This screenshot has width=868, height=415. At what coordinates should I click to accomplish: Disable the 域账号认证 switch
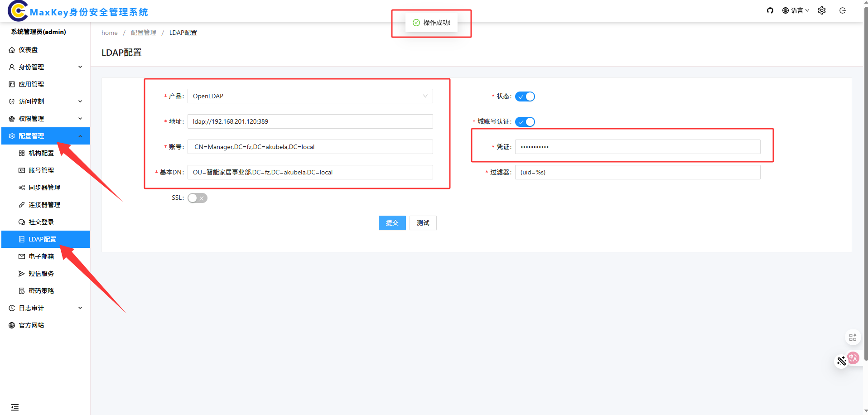525,122
